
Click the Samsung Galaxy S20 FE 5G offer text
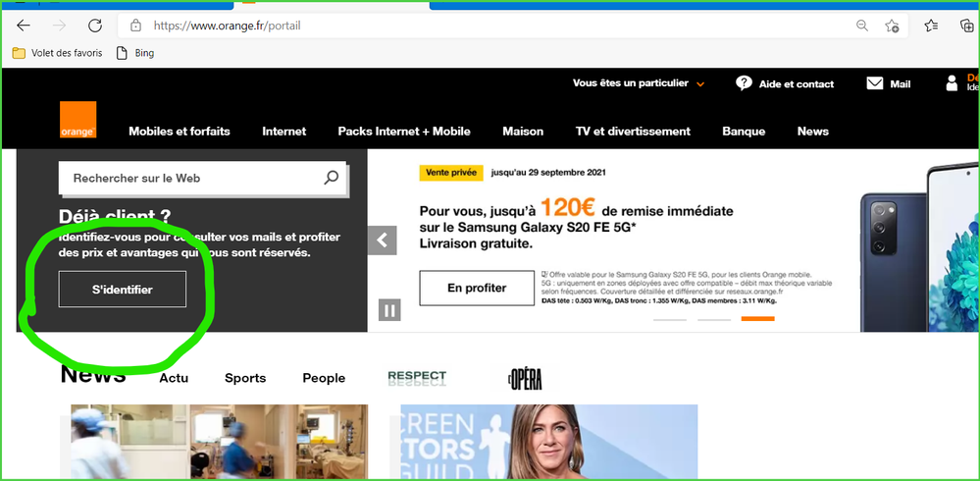point(576,225)
